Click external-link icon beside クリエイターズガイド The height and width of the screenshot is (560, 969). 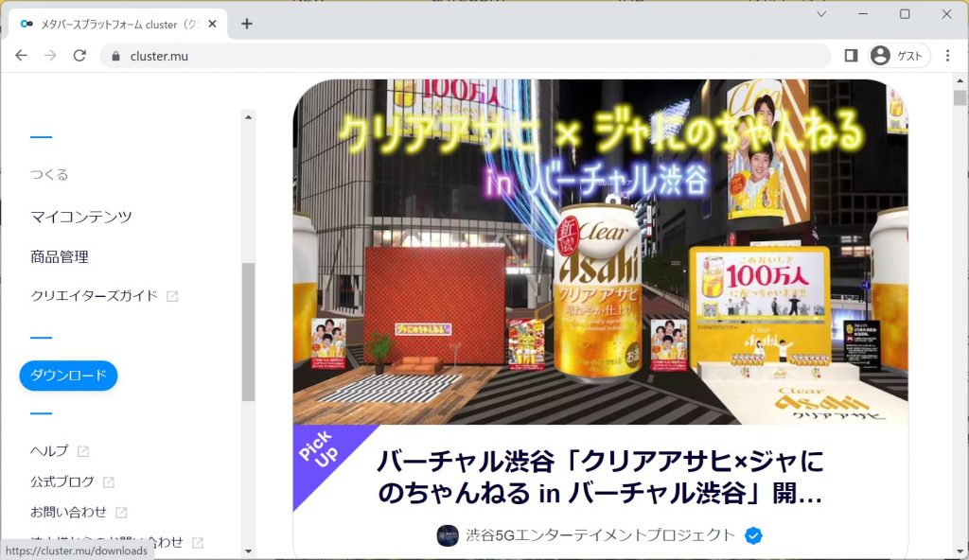(172, 297)
